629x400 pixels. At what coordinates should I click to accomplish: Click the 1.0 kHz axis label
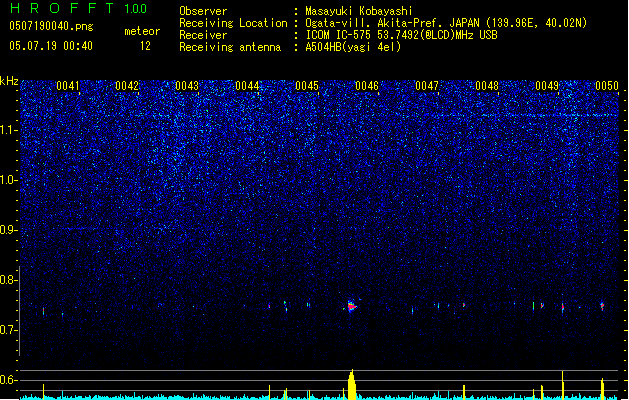[8, 180]
